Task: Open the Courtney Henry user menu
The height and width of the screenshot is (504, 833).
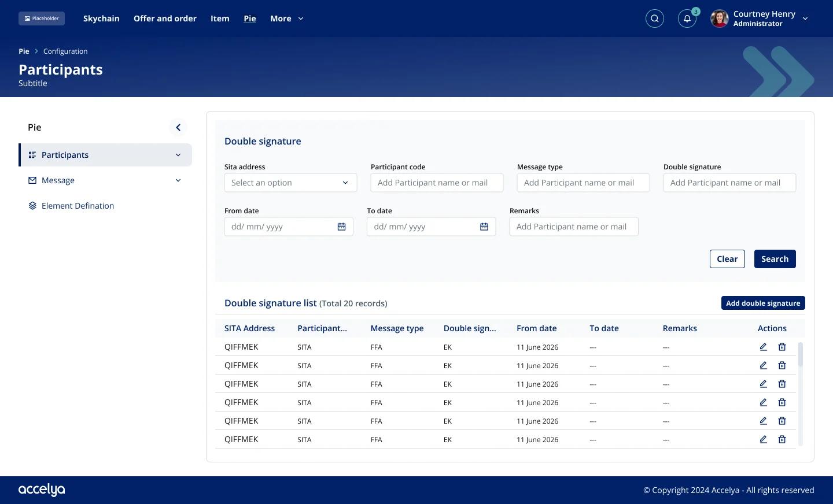Action: coord(760,18)
